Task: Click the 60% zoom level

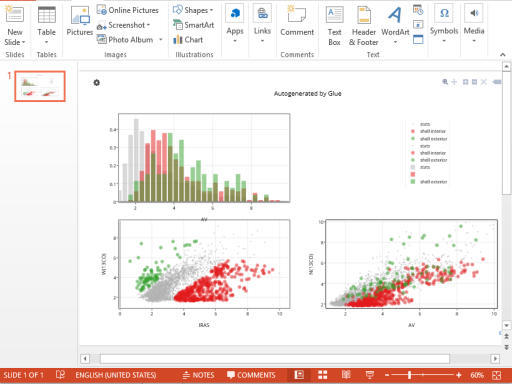Action: pyautogui.click(x=477, y=375)
